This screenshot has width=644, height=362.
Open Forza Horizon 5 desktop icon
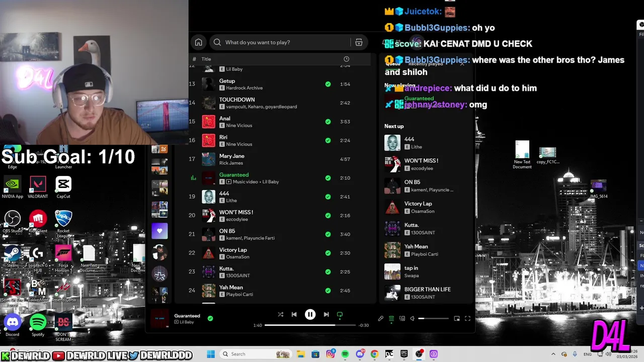coord(63,258)
